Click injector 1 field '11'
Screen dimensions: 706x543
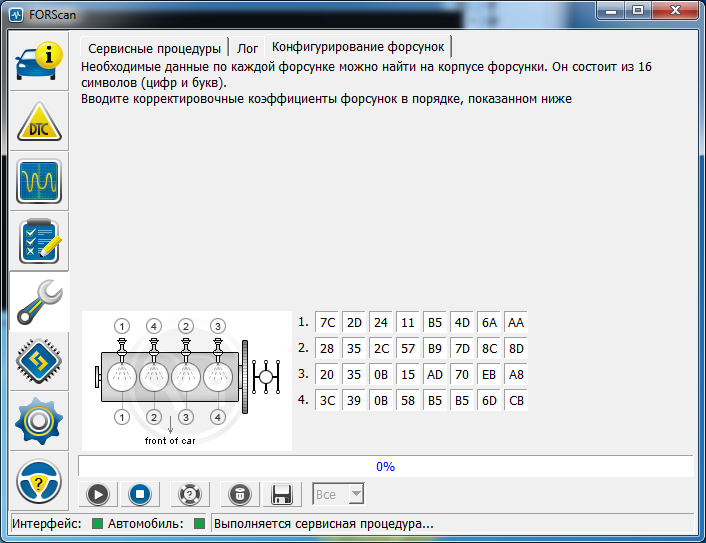pyautogui.click(x=408, y=322)
